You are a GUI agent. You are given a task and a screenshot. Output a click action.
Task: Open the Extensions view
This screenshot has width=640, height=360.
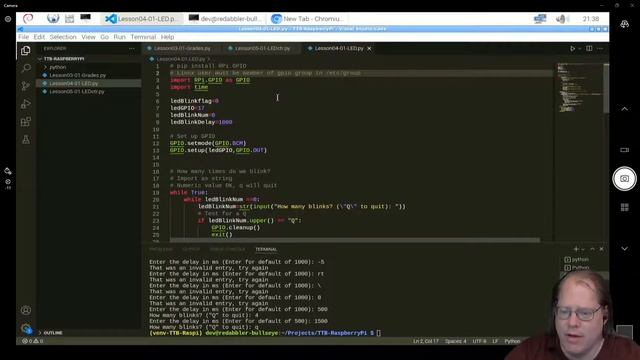26,122
